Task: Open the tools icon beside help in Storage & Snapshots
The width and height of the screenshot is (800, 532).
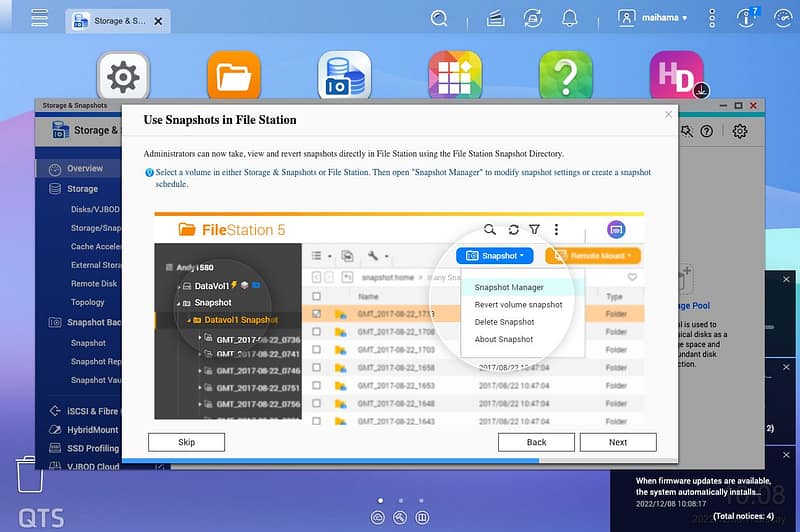Action: coord(687,131)
